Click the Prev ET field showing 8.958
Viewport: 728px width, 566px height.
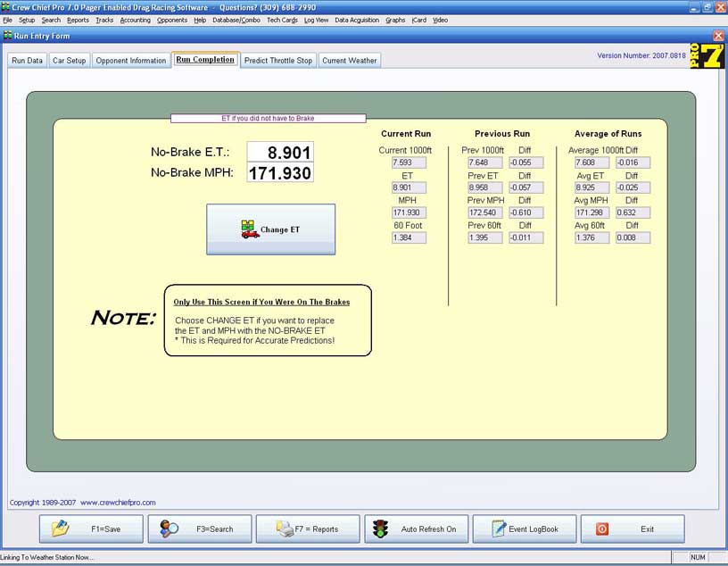pos(485,187)
